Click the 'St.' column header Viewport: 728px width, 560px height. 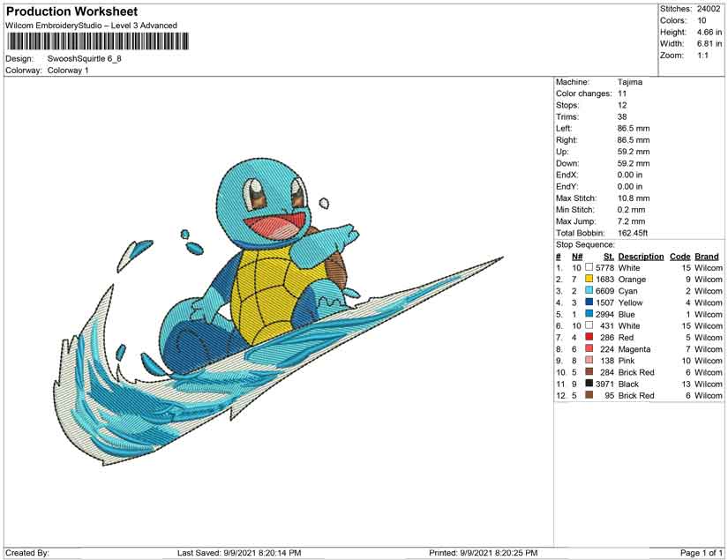(x=609, y=257)
